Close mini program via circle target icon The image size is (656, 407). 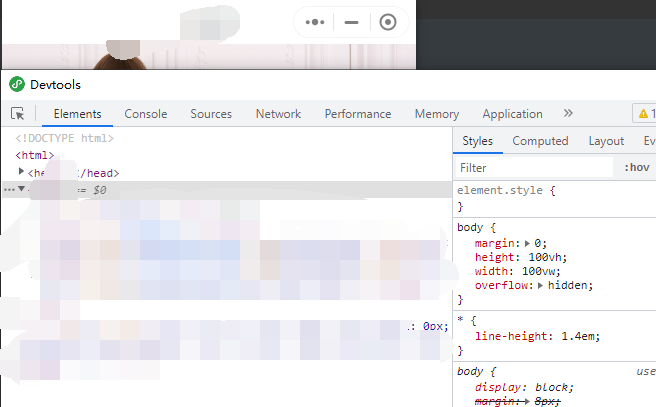click(388, 22)
